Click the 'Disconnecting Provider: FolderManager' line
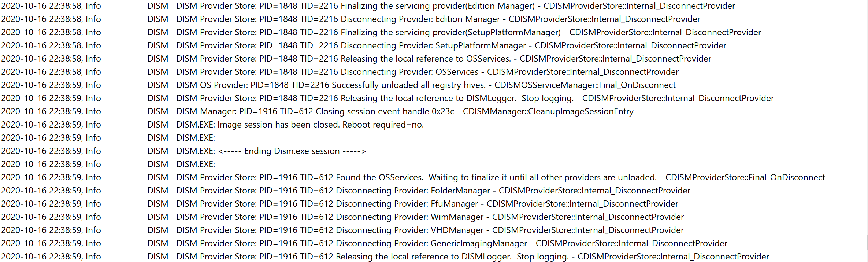This screenshot has height=262, width=868. click(x=413, y=191)
